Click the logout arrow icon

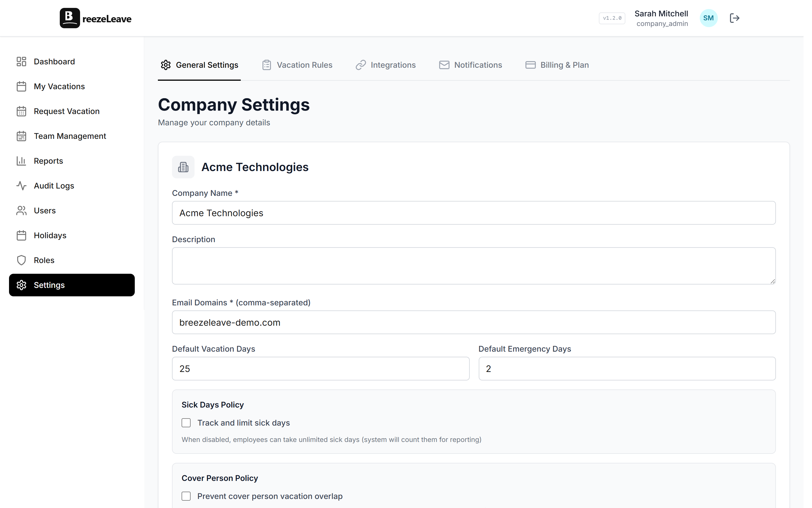tap(734, 18)
